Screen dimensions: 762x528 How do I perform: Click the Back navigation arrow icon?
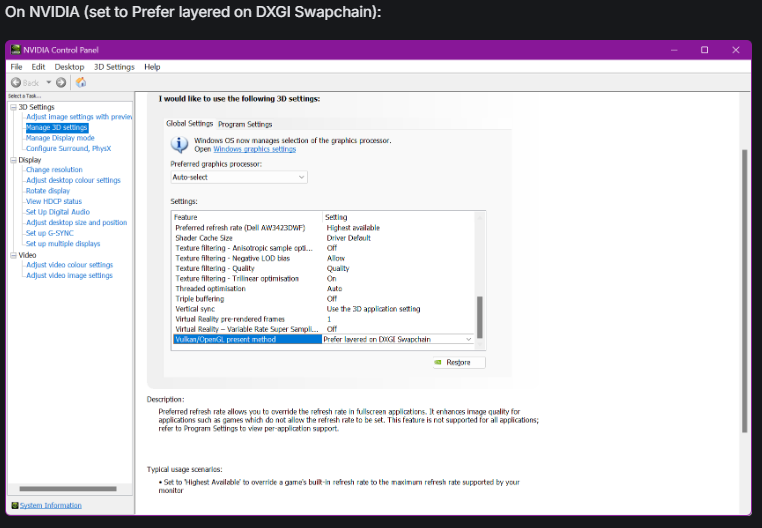click(x=16, y=83)
